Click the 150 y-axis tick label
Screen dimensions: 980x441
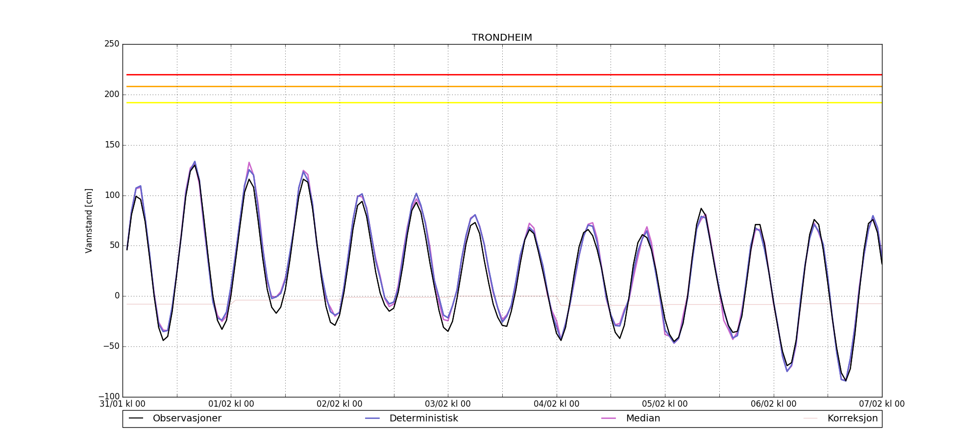112,145
